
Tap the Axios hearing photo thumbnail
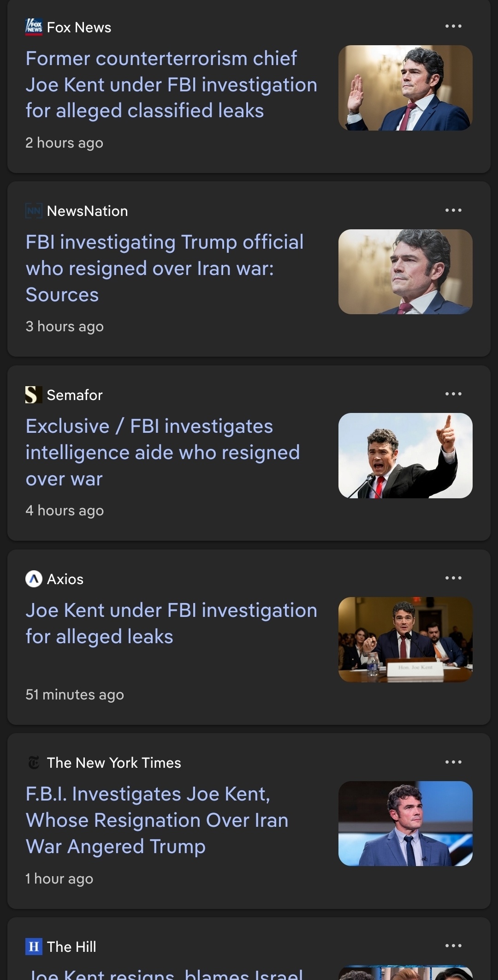405,639
